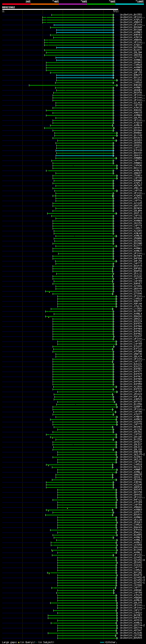This screenshot has width=146, height=644.
Task: Select hit label UniRef100_Q84XC0
Action: pyautogui.click(x=131, y=156)
